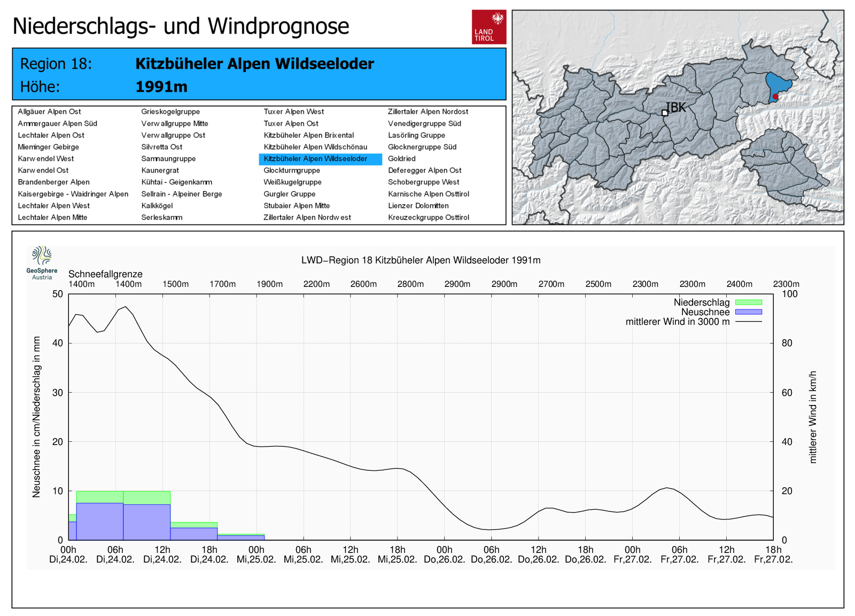Screen dimensions: 855x616
Task: Open Kreuzeckgruppe Osttirol region
Action: tap(429, 217)
